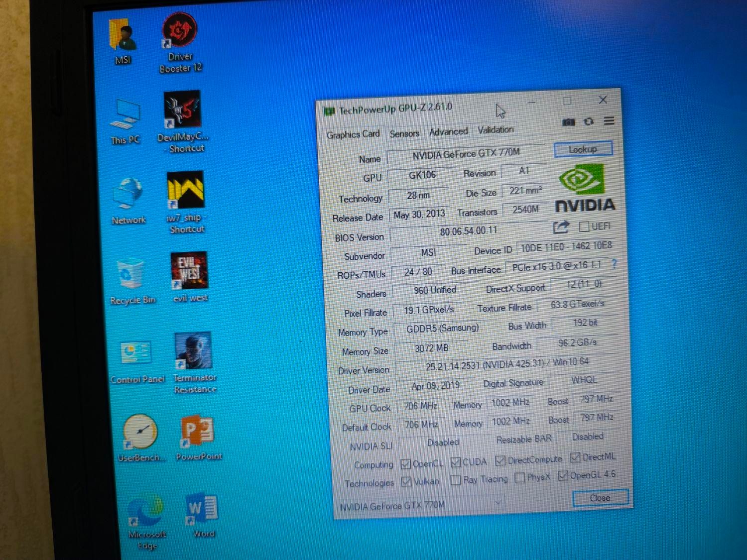Click the Apr 09, 2019 driver date
This screenshot has height=560, width=747.
[x=436, y=386]
